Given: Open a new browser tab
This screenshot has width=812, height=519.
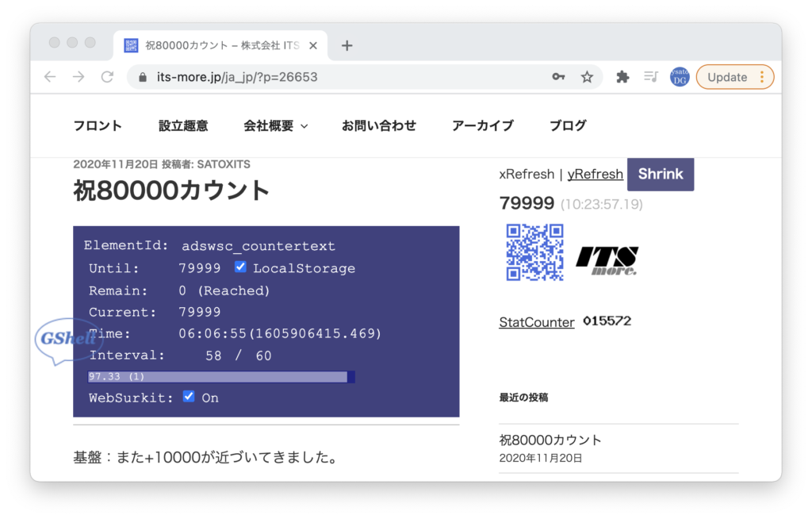Looking at the screenshot, I should [x=347, y=45].
